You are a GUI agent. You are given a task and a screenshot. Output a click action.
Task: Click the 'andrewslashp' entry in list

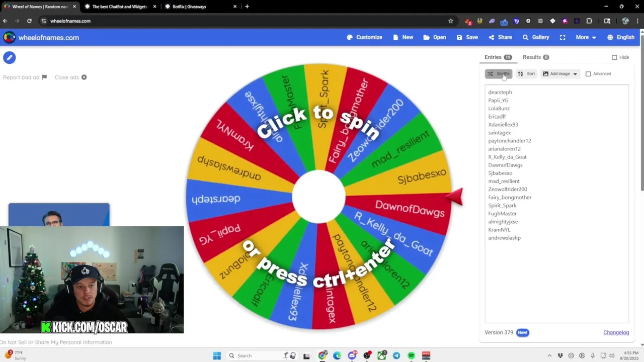pos(504,238)
